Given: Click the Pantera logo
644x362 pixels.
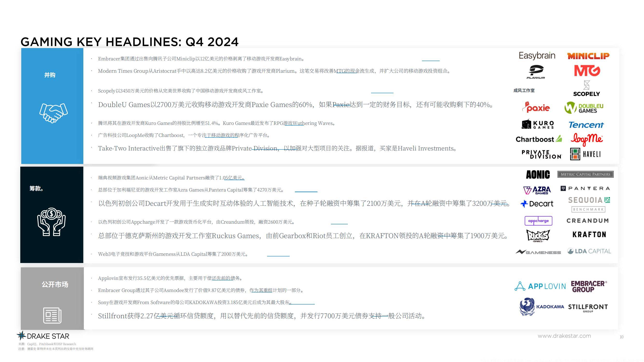Looking at the screenshot, I should tap(585, 188).
